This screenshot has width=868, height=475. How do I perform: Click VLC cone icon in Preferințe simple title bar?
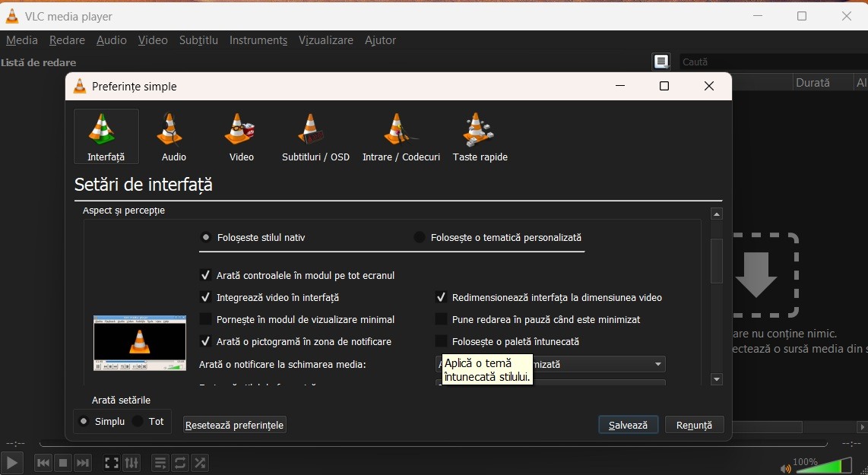coord(80,86)
